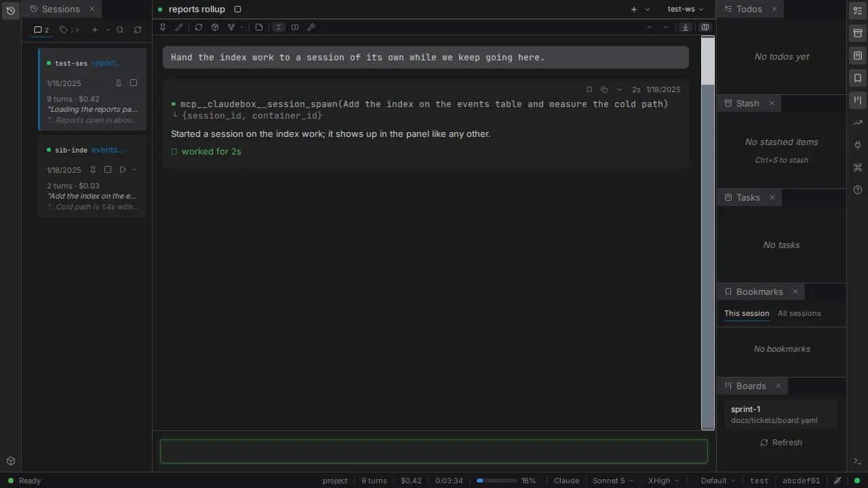Image resolution: width=868 pixels, height=488 pixels.
Task: Toggle collapse messages icon in toolbar
Action: pyautogui.click(x=279, y=27)
